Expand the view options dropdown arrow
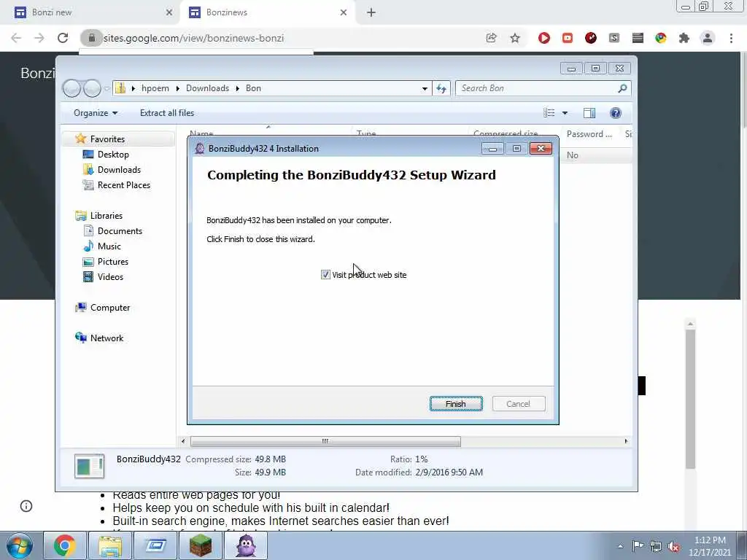 [565, 113]
